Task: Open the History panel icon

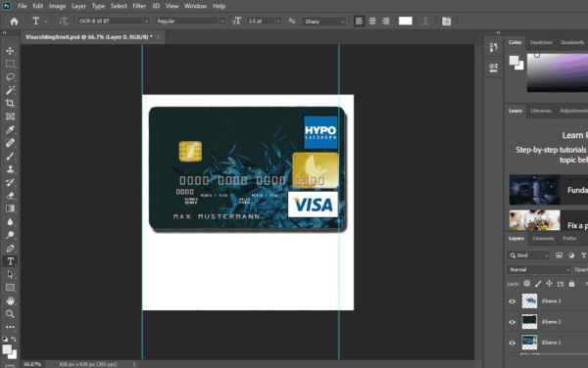Action: 494,47
